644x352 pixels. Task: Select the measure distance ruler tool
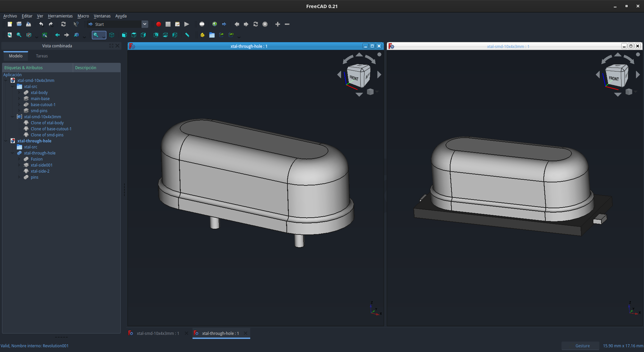pyautogui.click(x=187, y=35)
